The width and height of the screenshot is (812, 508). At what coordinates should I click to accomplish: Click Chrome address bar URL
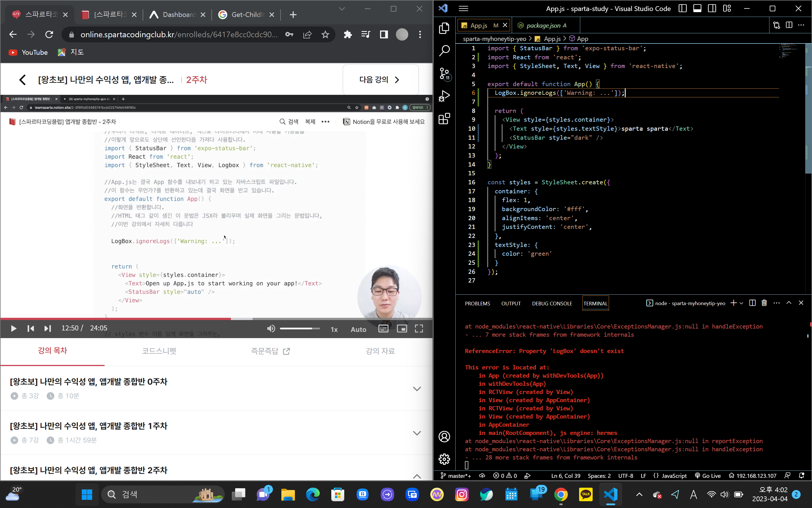[179, 35]
